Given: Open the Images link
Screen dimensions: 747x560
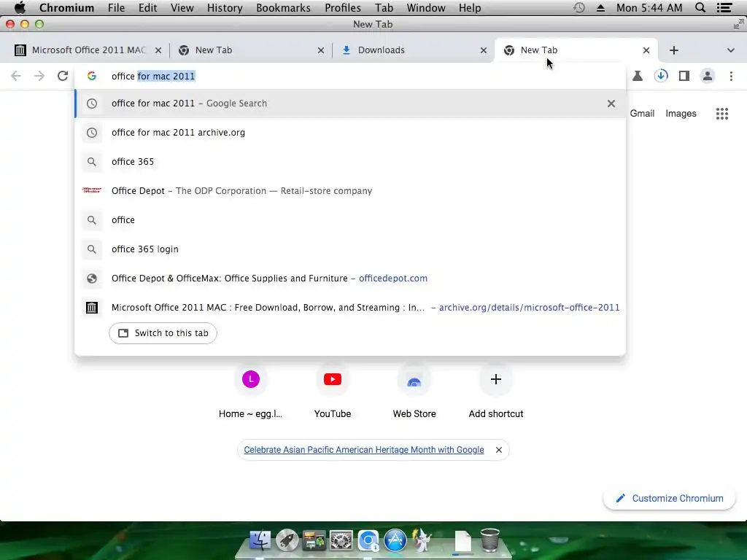Looking at the screenshot, I should (x=681, y=113).
